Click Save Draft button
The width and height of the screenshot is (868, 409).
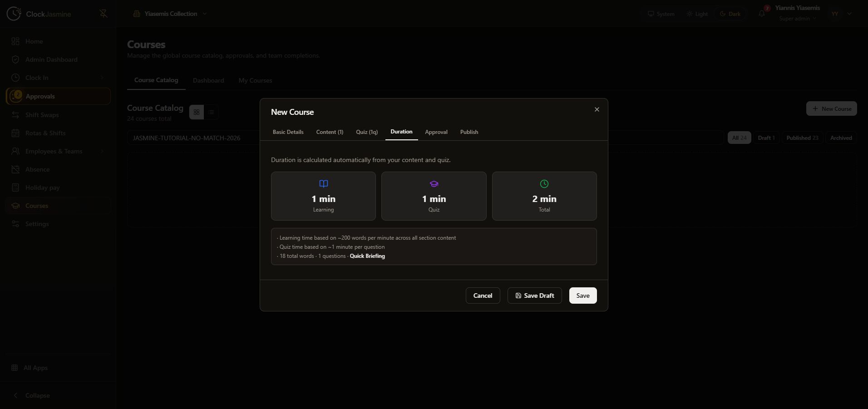pyautogui.click(x=535, y=296)
